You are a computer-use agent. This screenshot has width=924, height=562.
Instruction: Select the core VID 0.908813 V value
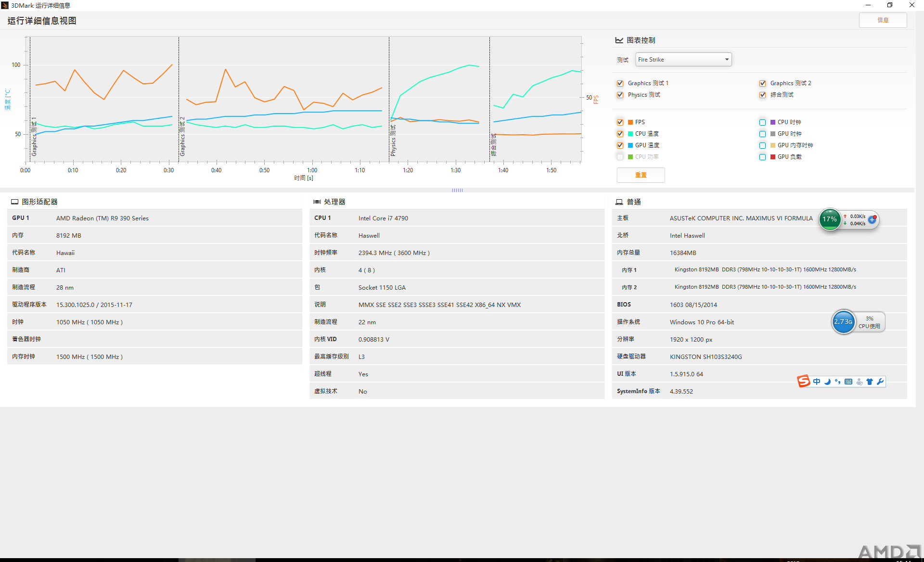(374, 340)
